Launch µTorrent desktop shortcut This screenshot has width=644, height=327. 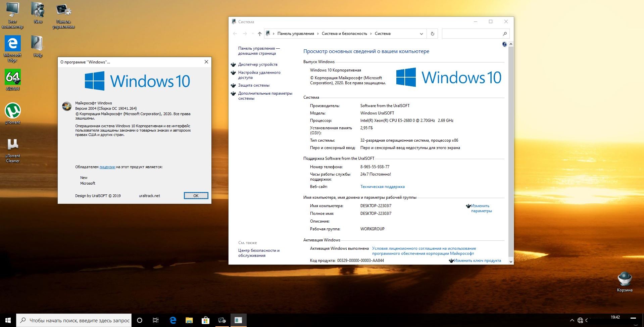12,113
